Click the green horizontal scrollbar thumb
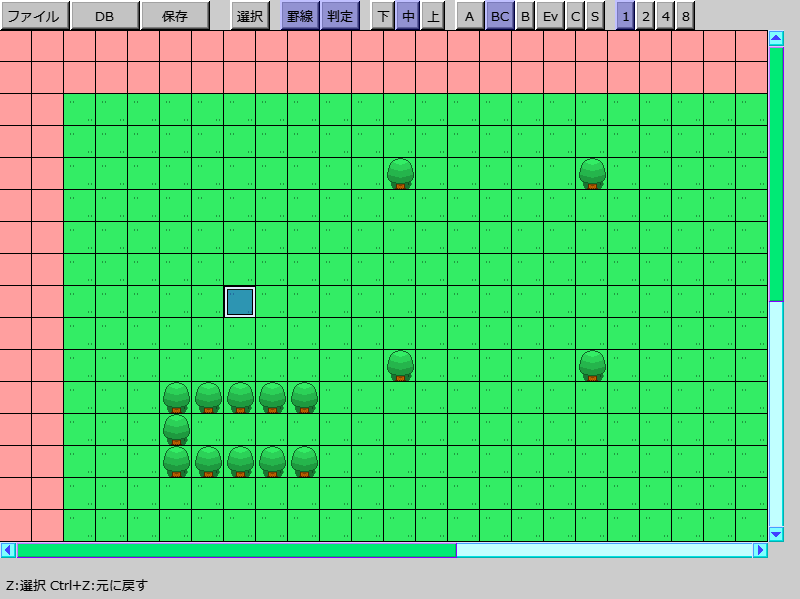Viewport: 800px width, 599px height. (237, 550)
